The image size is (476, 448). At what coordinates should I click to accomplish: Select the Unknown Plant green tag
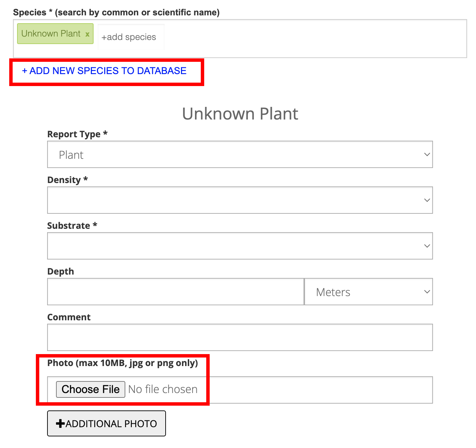coord(51,34)
